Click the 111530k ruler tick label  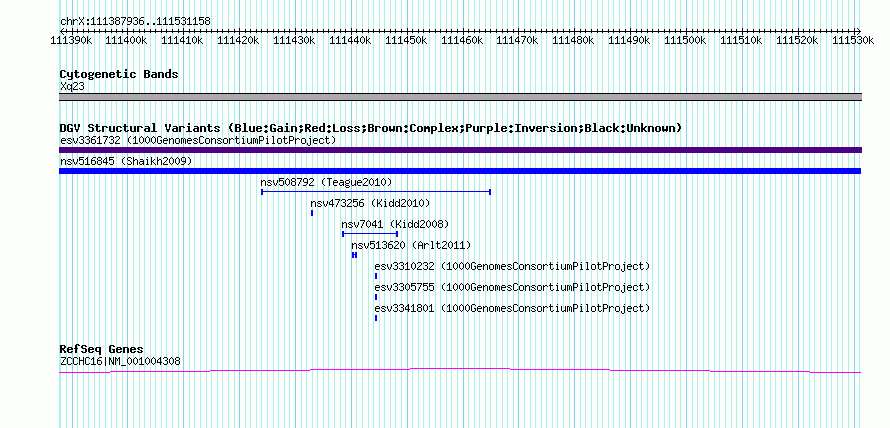852,40
